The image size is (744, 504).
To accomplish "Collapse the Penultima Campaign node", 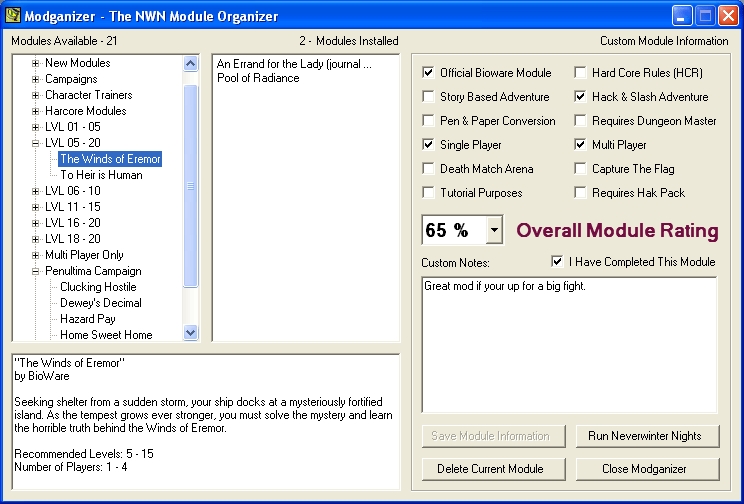I will click(36, 271).
